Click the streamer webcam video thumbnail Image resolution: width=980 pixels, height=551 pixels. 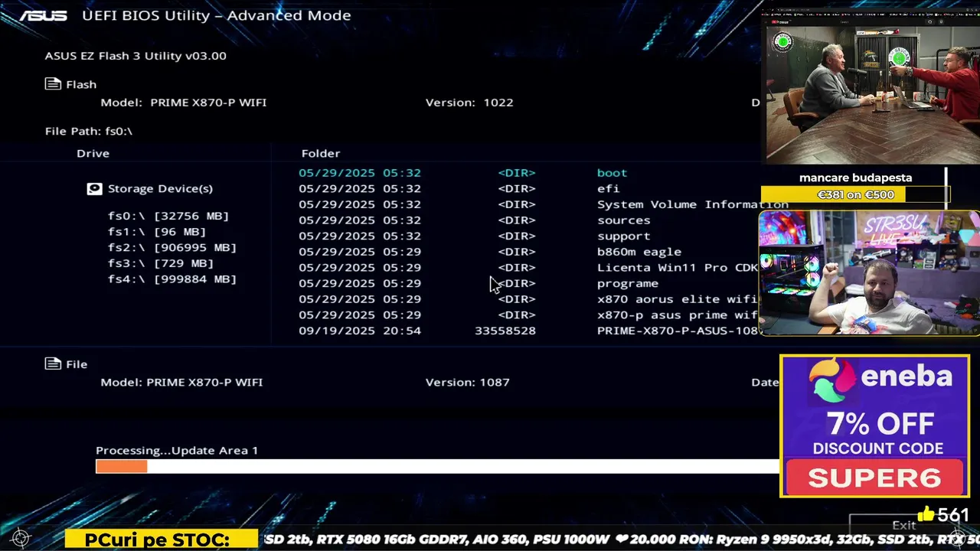(x=869, y=273)
